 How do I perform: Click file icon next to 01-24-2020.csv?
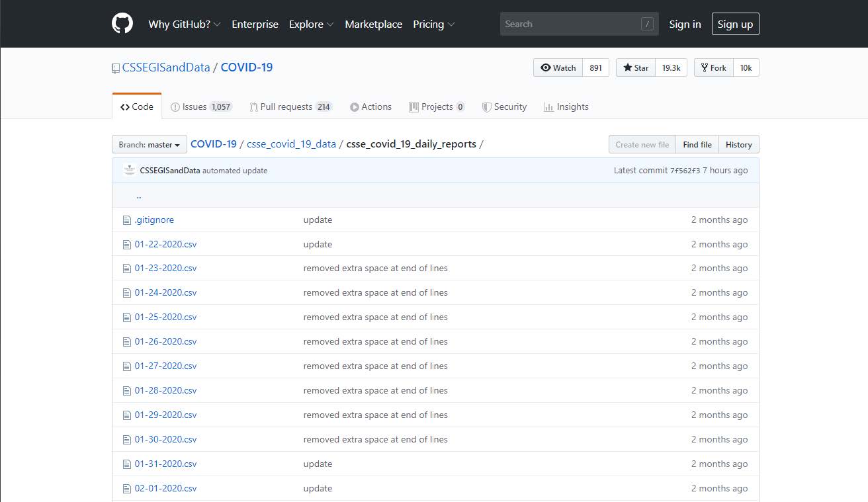click(x=127, y=293)
